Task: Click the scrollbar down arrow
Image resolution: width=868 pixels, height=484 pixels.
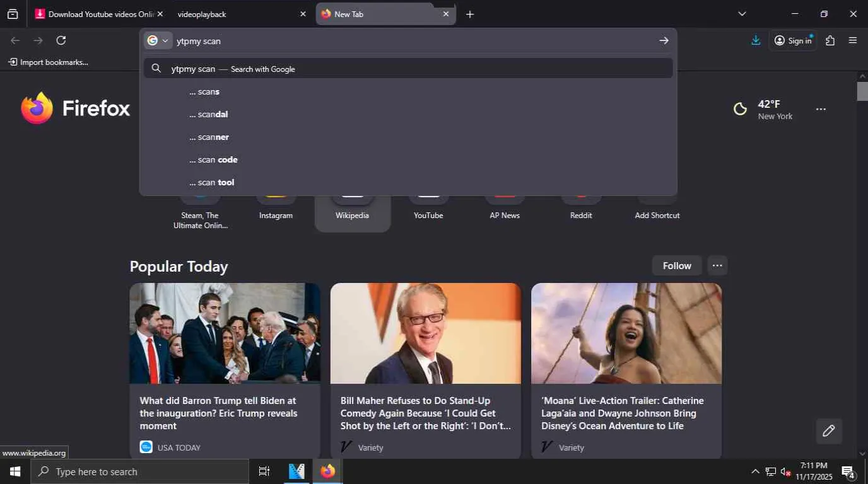Action: click(x=862, y=453)
